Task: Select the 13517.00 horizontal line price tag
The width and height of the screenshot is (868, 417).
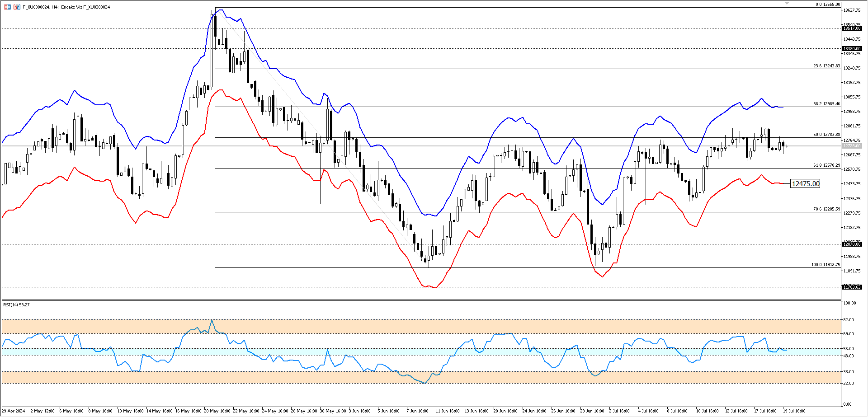Action: coord(852,28)
